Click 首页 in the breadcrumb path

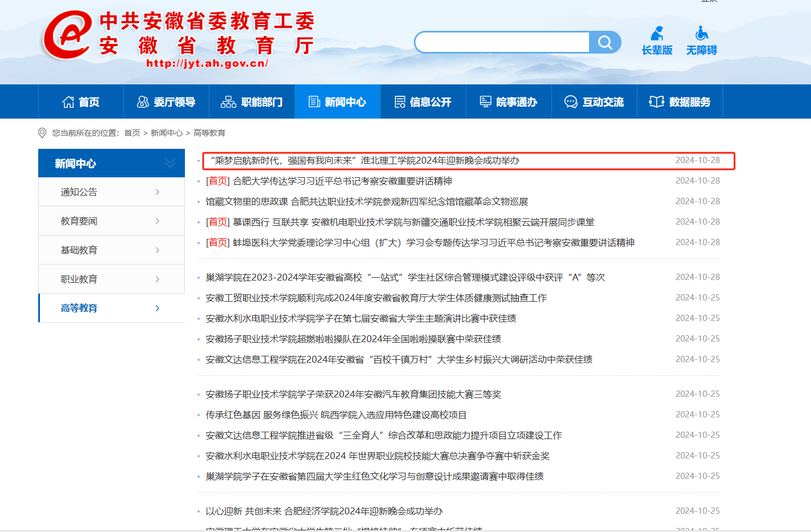tap(132, 133)
